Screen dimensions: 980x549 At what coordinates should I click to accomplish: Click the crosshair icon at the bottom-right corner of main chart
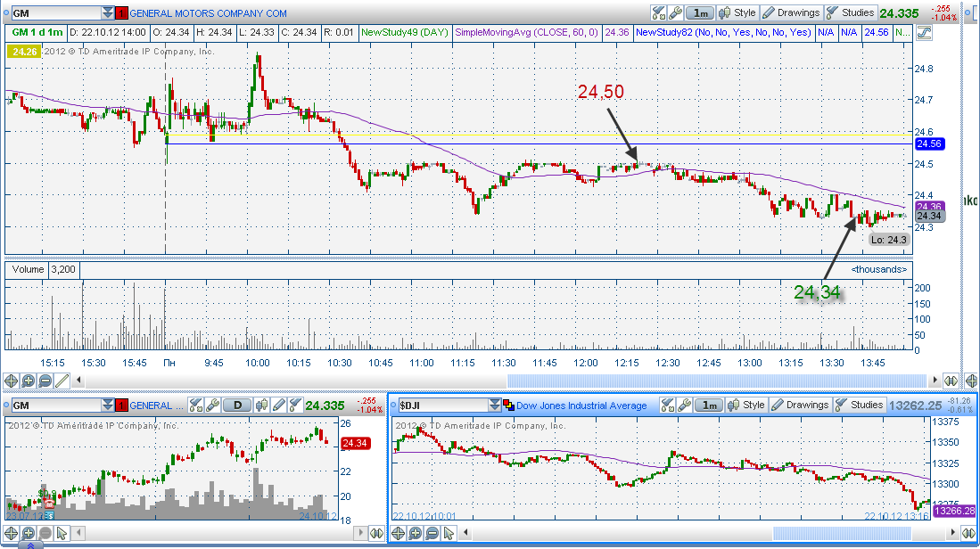tap(971, 381)
